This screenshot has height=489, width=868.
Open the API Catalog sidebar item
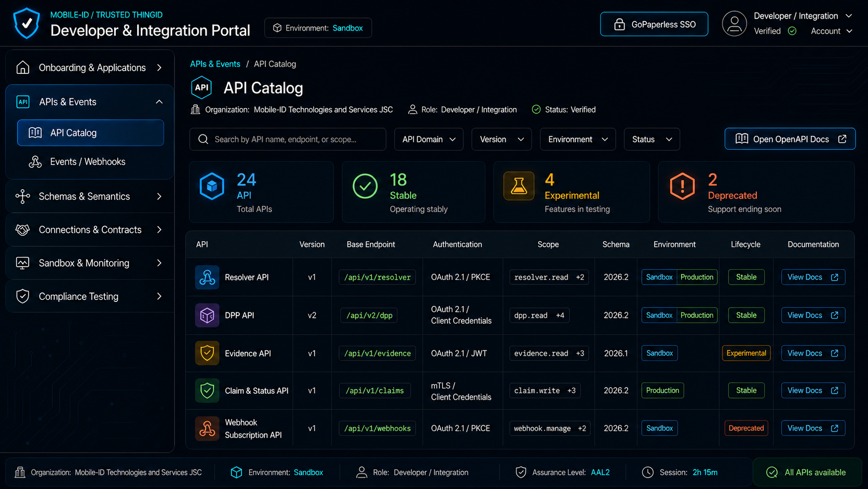(x=90, y=133)
